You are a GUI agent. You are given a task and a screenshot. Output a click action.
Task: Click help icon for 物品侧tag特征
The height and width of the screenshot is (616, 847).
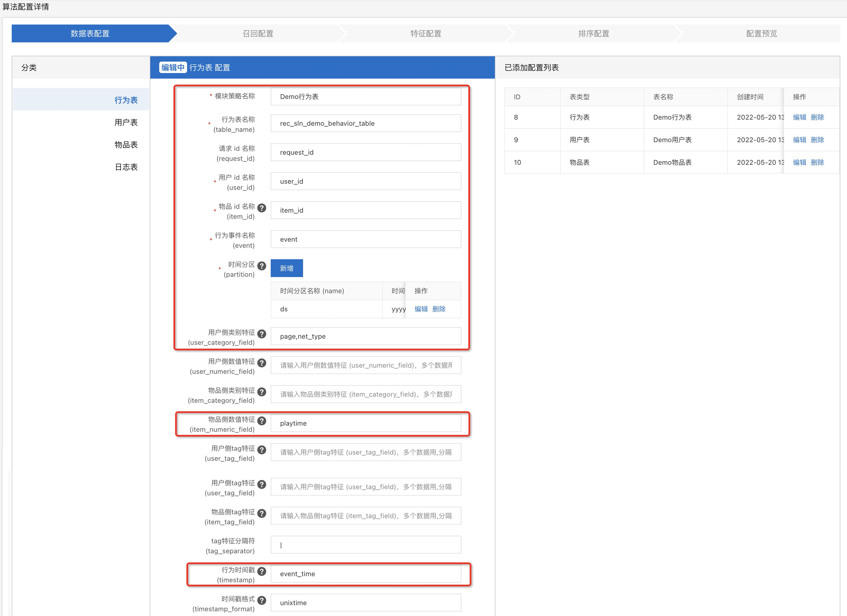pos(262,513)
